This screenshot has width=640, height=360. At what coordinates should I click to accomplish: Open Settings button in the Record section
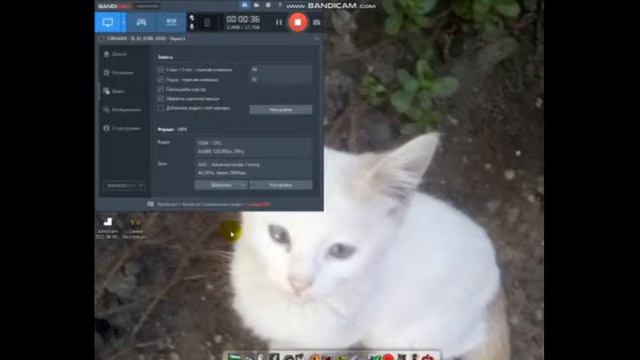(x=281, y=110)
